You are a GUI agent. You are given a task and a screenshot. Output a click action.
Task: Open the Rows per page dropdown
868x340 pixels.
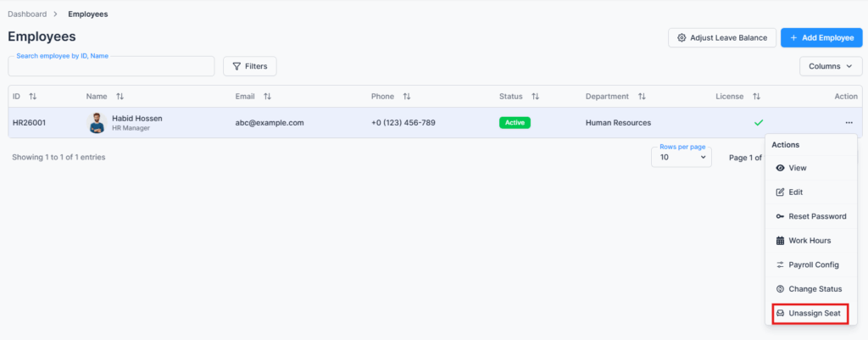[x=682, y=158]
